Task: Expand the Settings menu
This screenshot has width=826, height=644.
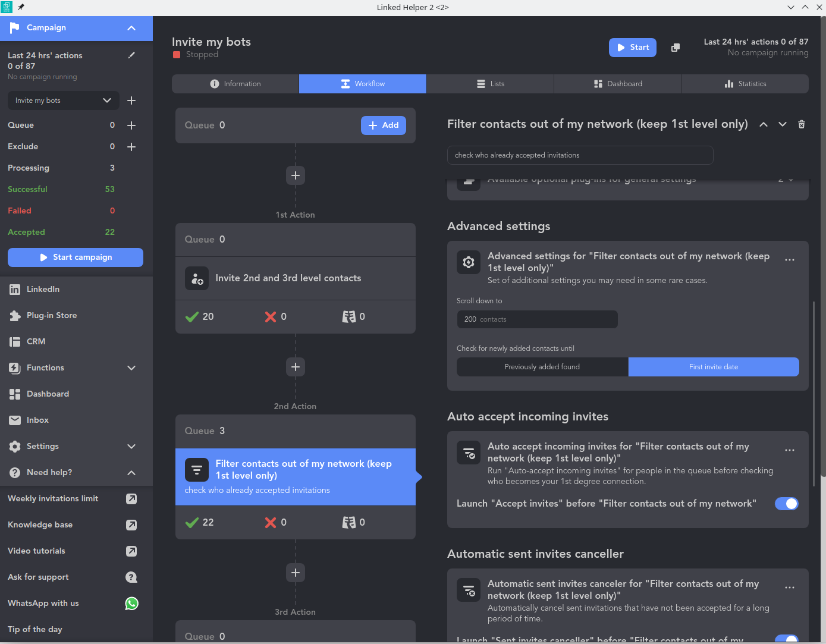Action: pyautogui.click(x=131, y=447)
